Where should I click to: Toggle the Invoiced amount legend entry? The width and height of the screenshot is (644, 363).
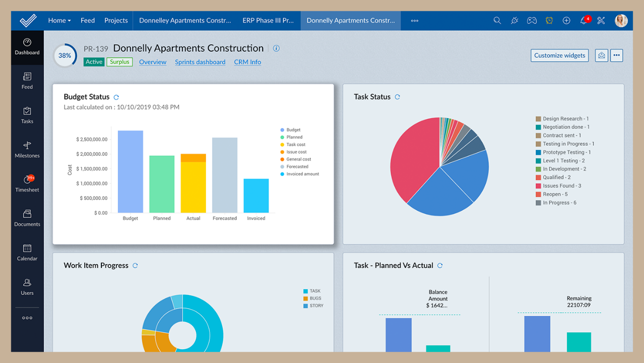coord(302,174)
